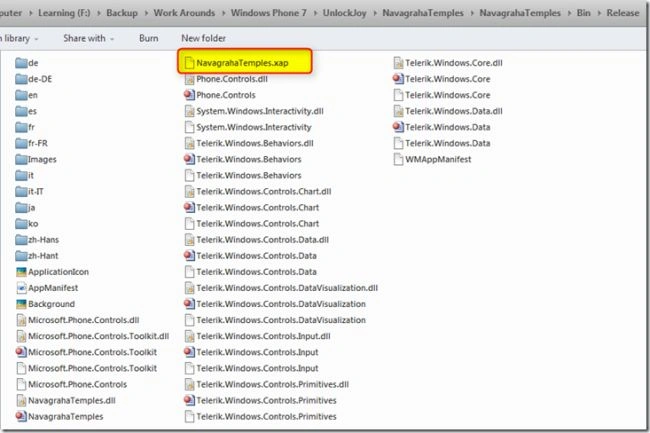Click the Release breadcrumb segment
Image resolution: width=650 pixels, height=433 pixels.
tap(623, 13)
